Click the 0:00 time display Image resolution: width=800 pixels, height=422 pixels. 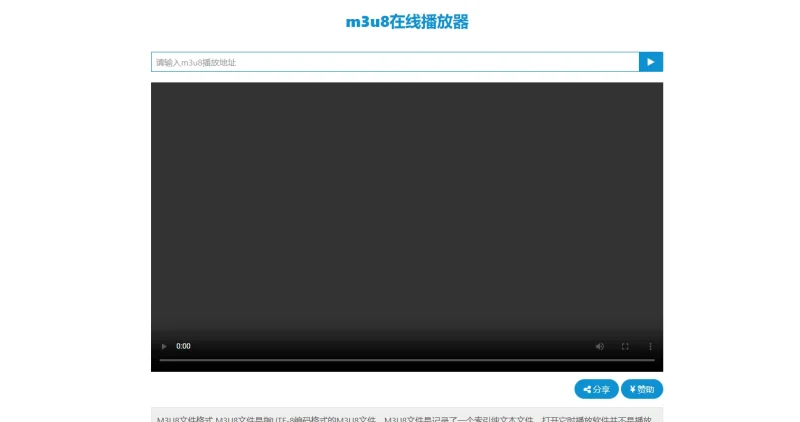pyautogui.click(x=183, y=346)
